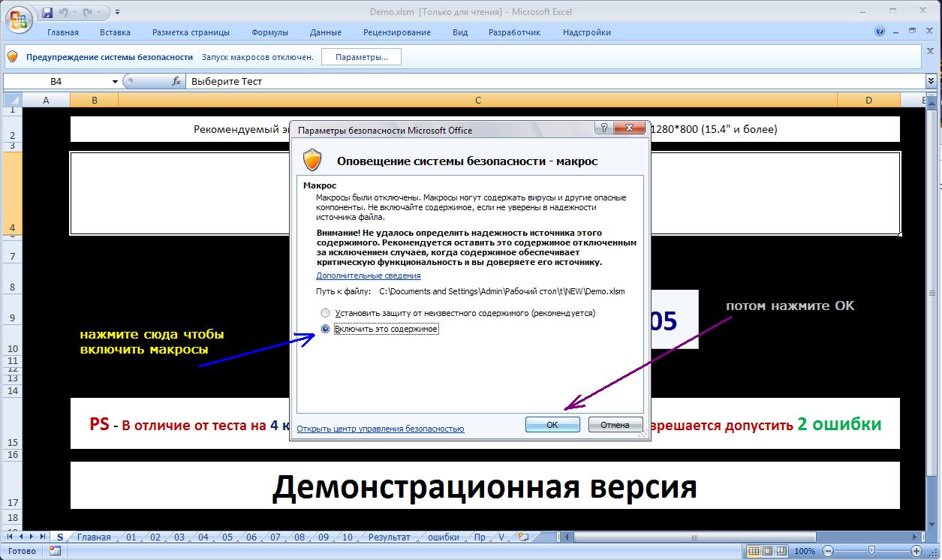
Task: Open the Открыть центр управления безопасностью link
Action: pyautogui.click(x=381, y=429)
